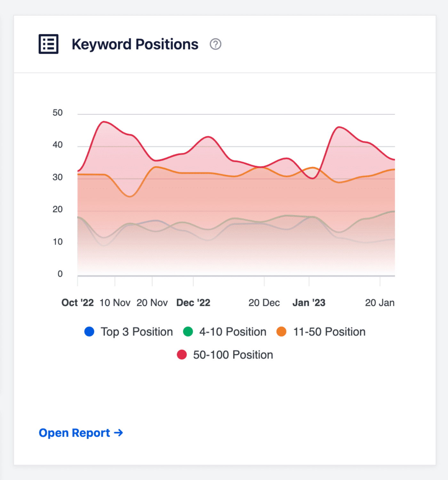Screen dimensions: 448x480
Task: Click the Oct '22 axis label
Action: [77, 303]
